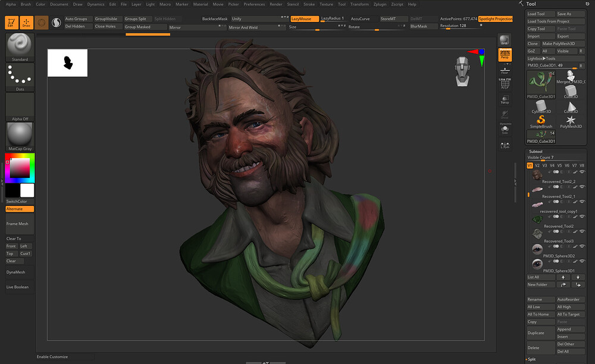Click the Live Boolean button
The height and width of the screenshot is (364, 595).
coord(20,287)
